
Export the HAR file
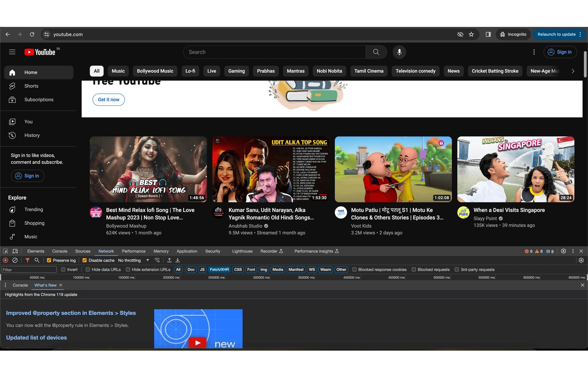pyautogui.click(x=178, y=260)
